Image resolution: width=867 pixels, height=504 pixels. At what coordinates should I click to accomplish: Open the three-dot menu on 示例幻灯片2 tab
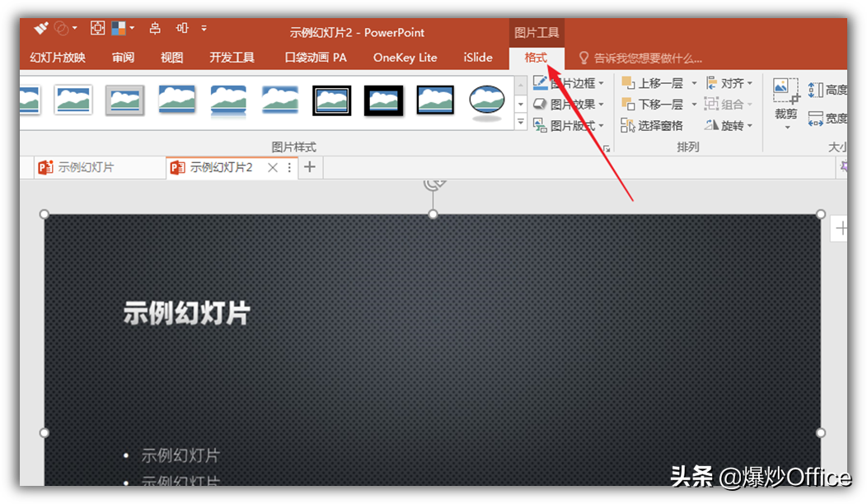point(289,167)
